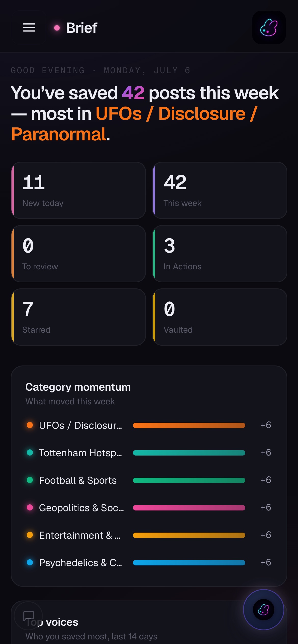The image size is (298, 644).
Task: Select the pink Geopolitics category dot
Action: [x=30, y=507]
